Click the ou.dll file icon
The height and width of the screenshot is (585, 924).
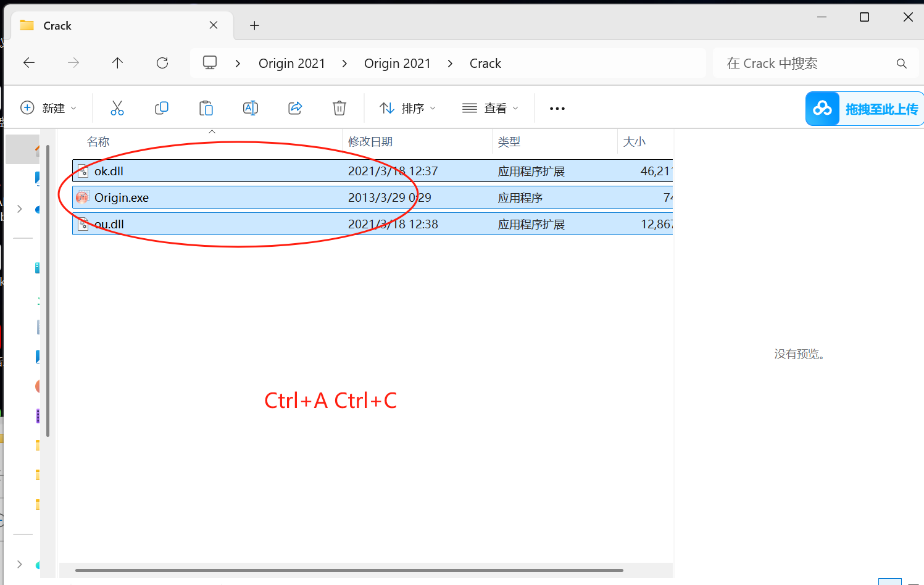pyautogui.click(x=83, y=224)
